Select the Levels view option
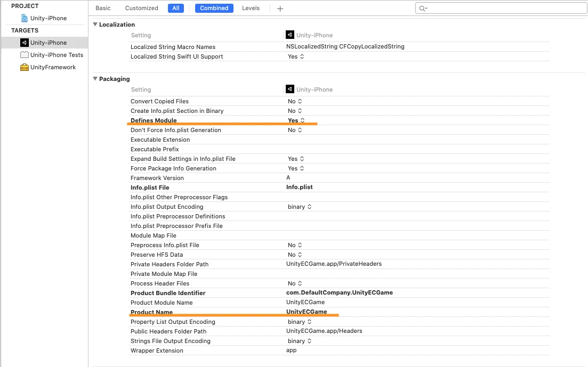The width and height of the screenshot is (588, 367). pyautogui.click(x=251, y=9)
